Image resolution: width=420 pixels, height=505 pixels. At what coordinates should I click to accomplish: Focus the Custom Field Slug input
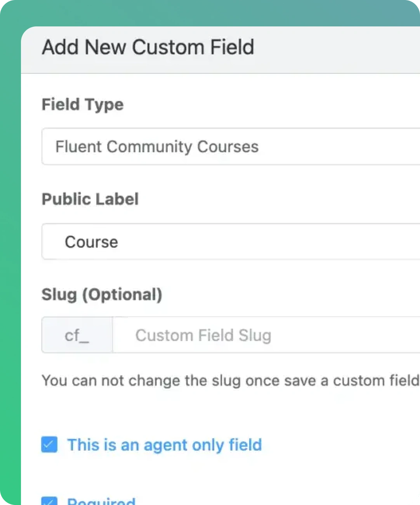coord(266,335)
